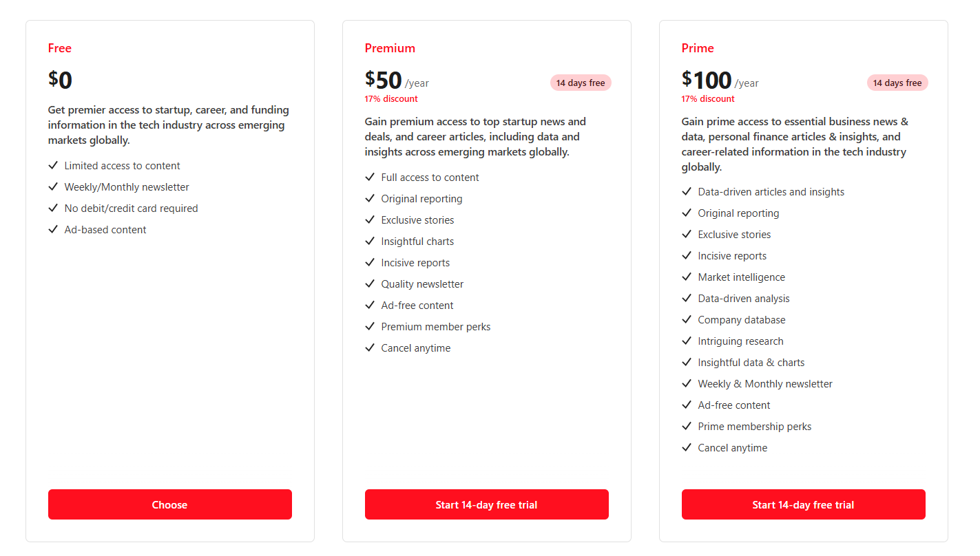Screen dimensions: 980x556
Task: Select the Premium plan heading
Action: pyautogui.click(x=390, y=48)
